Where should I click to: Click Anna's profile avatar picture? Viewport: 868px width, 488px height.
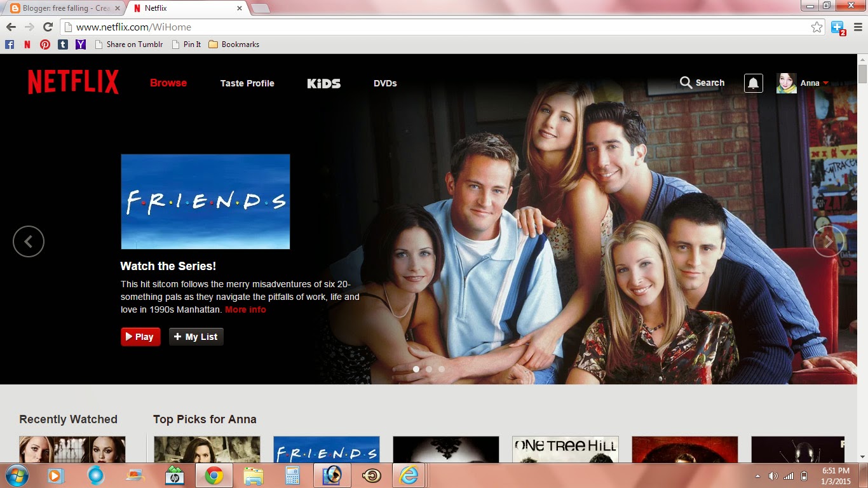787,83
